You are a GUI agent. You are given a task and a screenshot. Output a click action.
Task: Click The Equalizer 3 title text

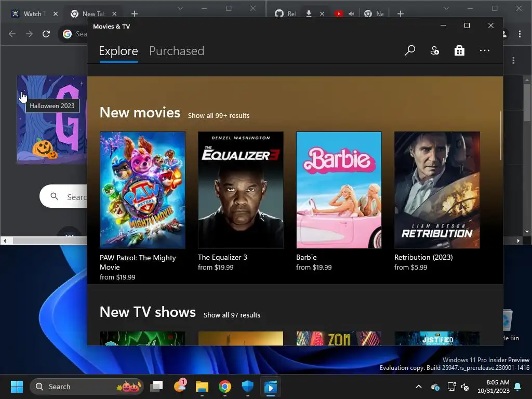tap(222, 257)
